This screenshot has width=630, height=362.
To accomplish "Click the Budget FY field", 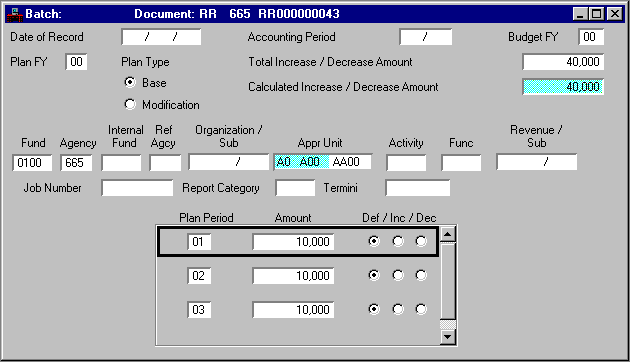I will [591, 37].
